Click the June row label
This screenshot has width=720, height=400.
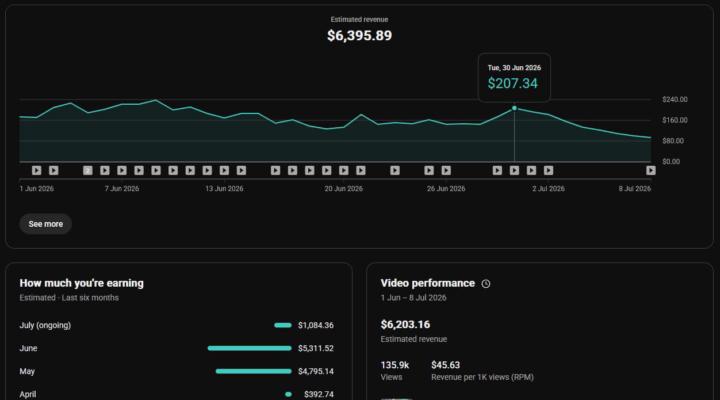[28, 348]
